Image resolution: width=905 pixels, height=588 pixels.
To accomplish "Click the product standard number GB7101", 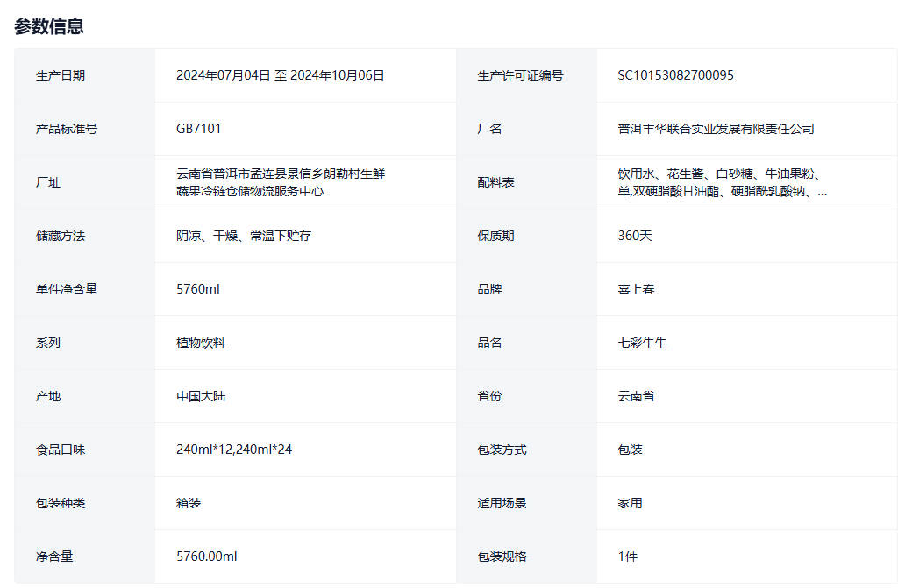I will 198,129.
